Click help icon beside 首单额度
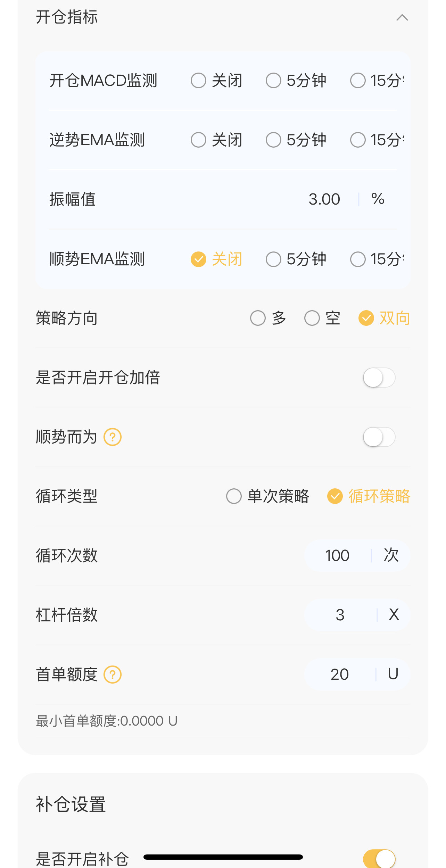Image resolution: width=446 pixels, height=868 pixels. click(x=113, y=675)
